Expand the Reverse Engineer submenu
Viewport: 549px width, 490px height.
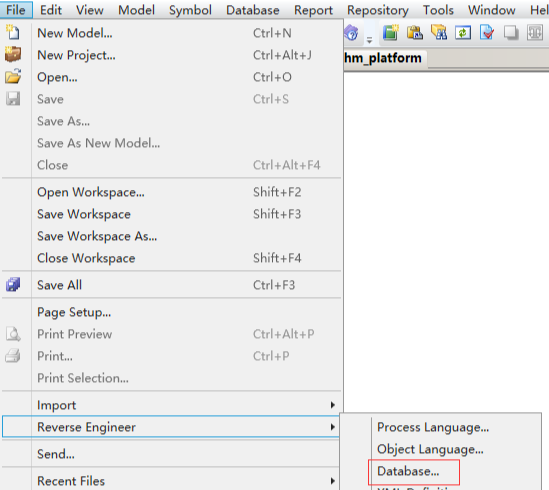pyautogui.click(x=171, y=427)
